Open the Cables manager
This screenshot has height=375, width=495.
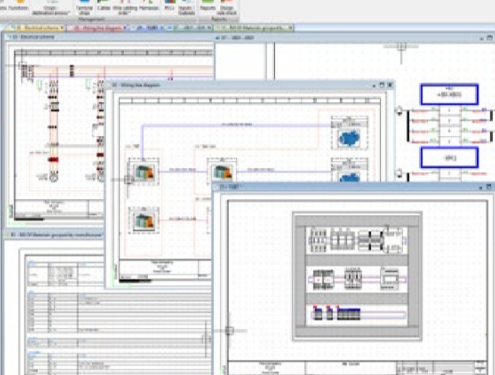tap(104, 5)
